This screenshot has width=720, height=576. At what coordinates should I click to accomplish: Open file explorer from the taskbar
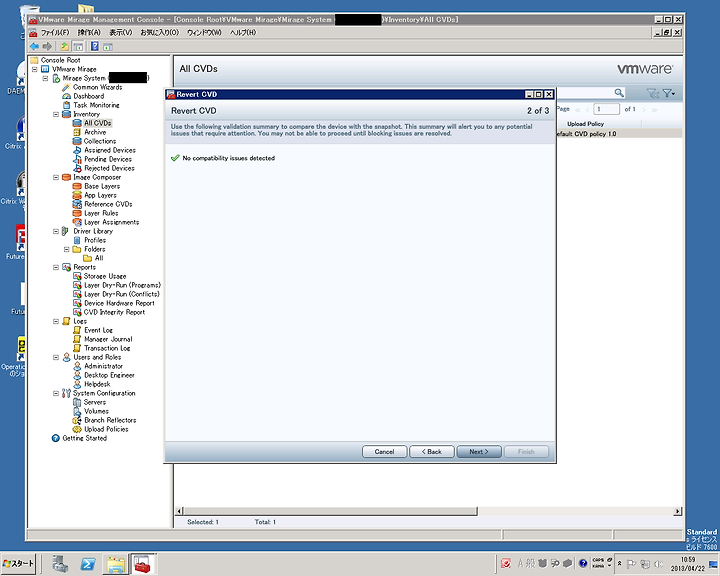(x=116, y=564)
